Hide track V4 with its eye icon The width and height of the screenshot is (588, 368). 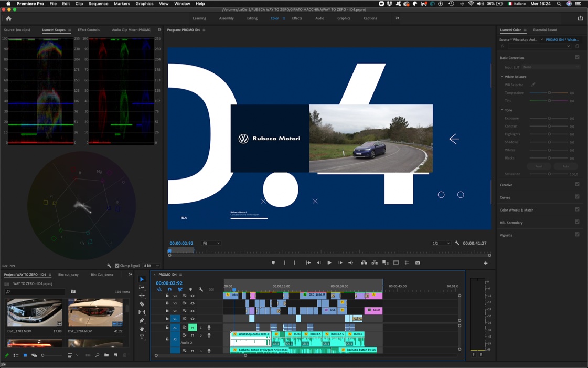(x=193, y=296)
